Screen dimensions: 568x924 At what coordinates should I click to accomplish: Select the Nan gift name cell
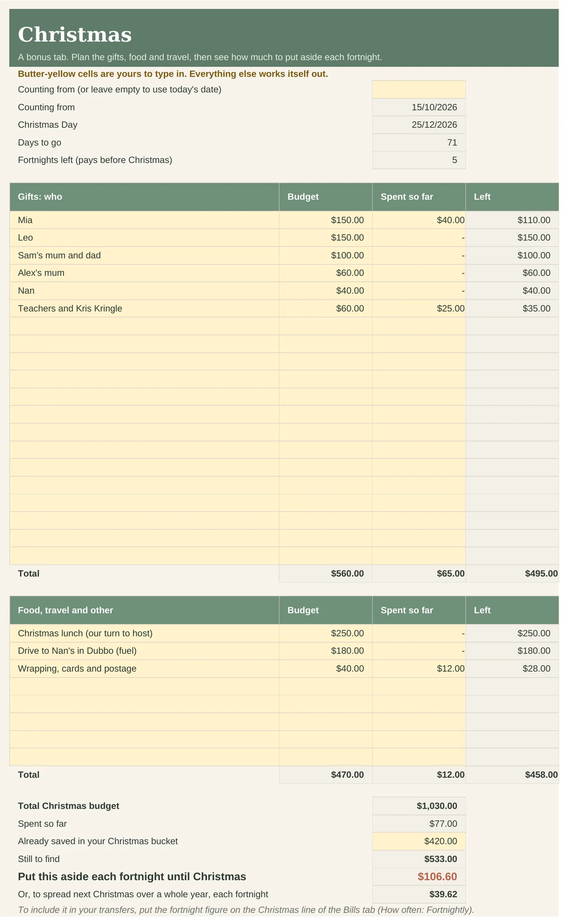click(144, 291)
